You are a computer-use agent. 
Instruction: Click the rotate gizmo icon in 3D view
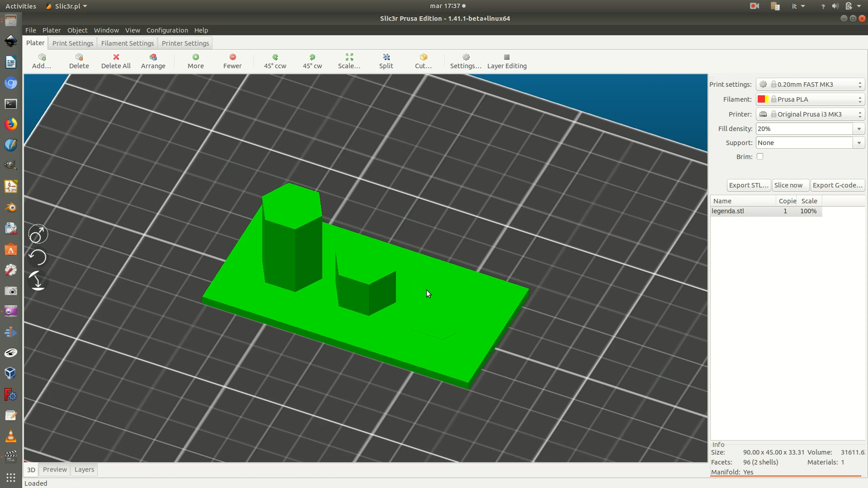tap(38, 258)
